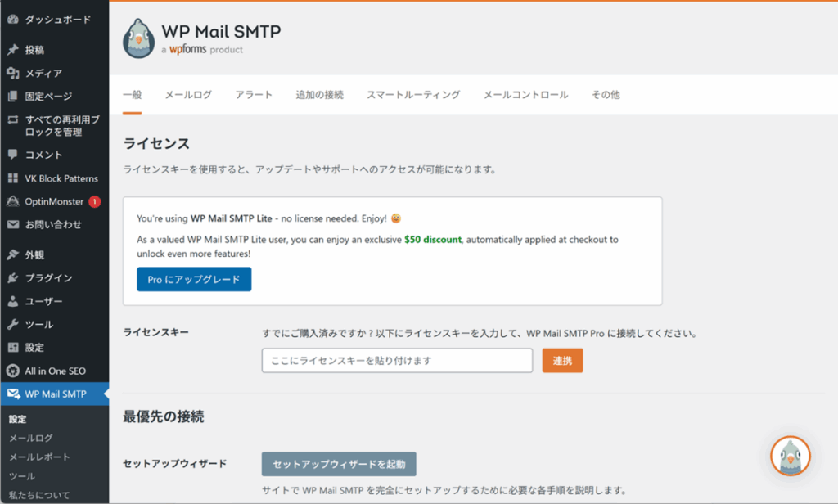The height and width of the screenshot is (504, 838).
Task: Click the settings sliders icon beside 設定
Action: 13,348
